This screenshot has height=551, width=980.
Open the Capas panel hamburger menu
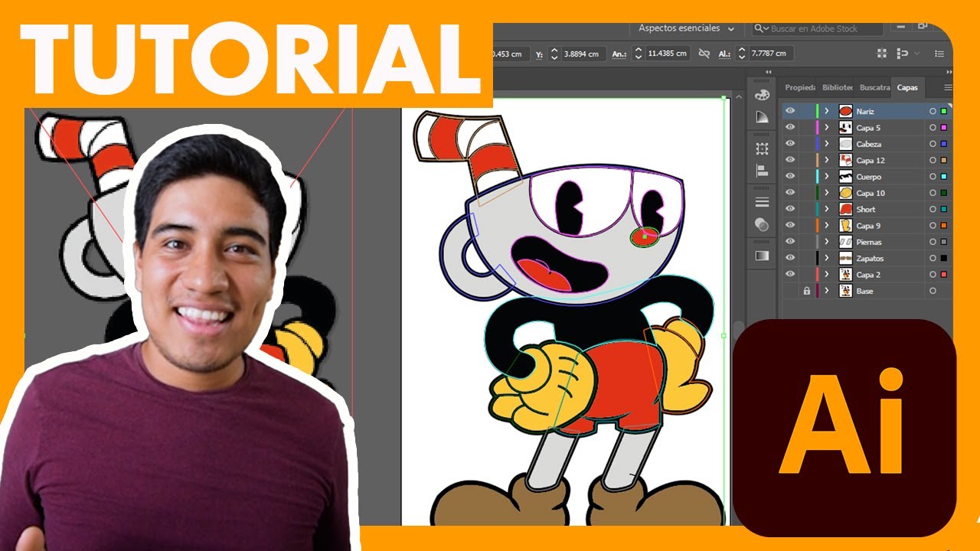click(948, 88)
